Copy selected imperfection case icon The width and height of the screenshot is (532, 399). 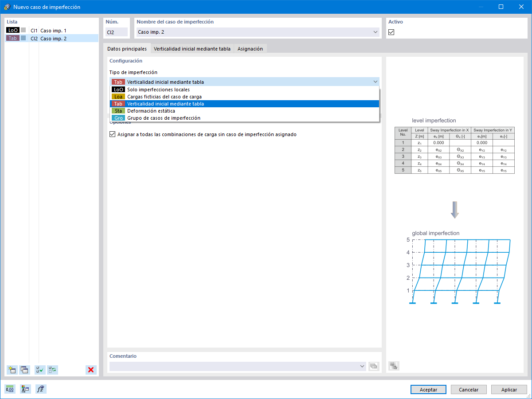coord(24,370)
